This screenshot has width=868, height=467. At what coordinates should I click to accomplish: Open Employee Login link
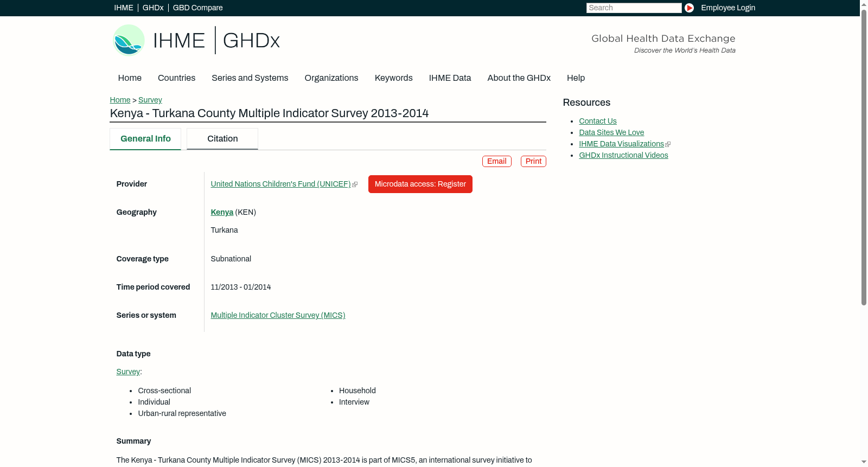728,8
